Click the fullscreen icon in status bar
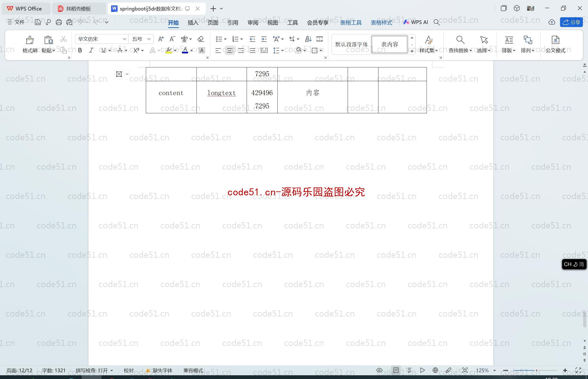The image size is (588, 379). (578, 370)
